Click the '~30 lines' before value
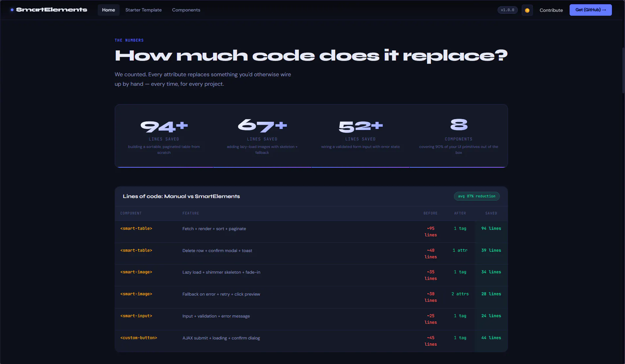The width and height of the screenshot is (625, 364). 431,297
